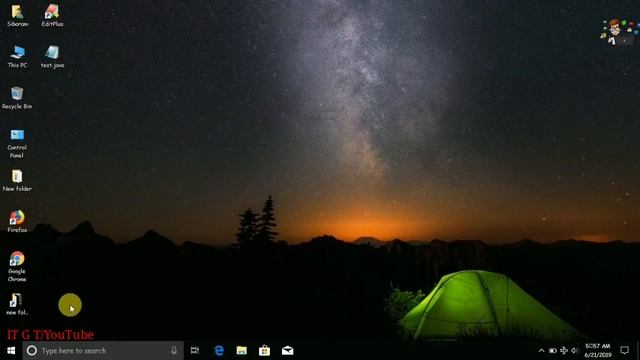Select the Recycle Bin icon
The height and width of the screenshot is (360, 640).
(x=17, y=98)
